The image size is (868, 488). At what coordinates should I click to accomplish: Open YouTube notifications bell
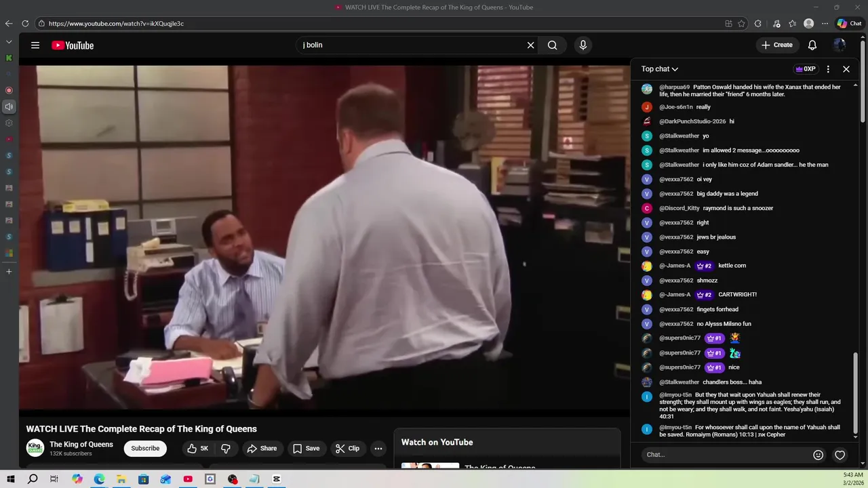pyautogui.click(x=812, y=45)
